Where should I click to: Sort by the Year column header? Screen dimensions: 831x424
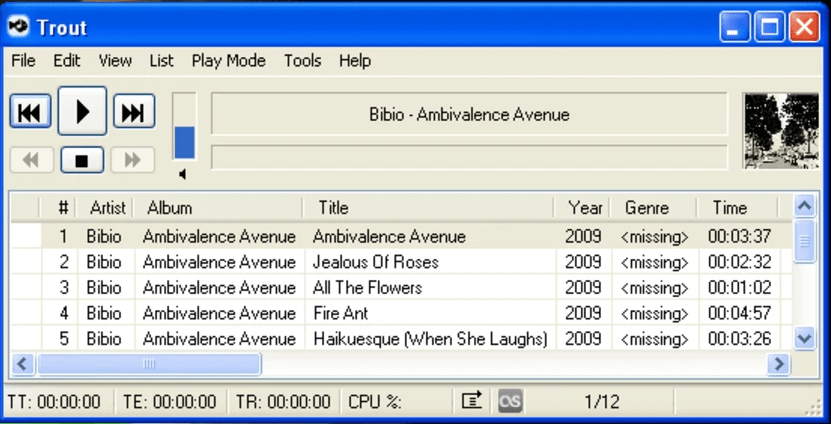tap(582, 207)
